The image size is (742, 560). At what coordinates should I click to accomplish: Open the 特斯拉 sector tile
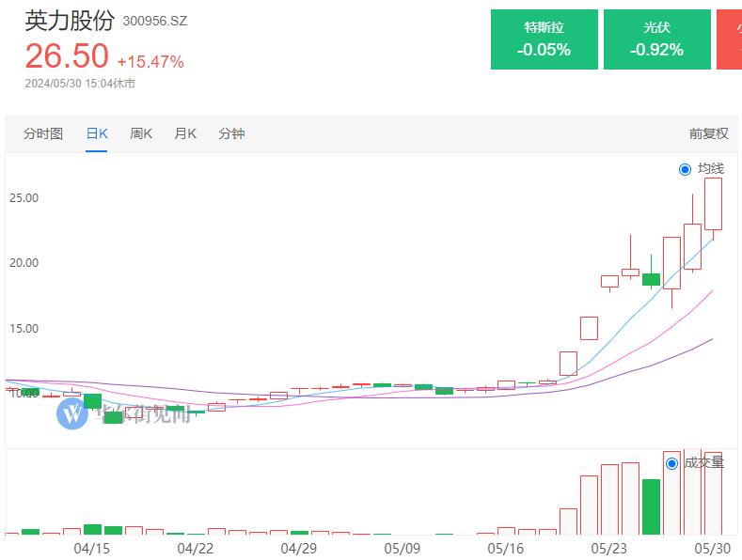coord(545,39)
